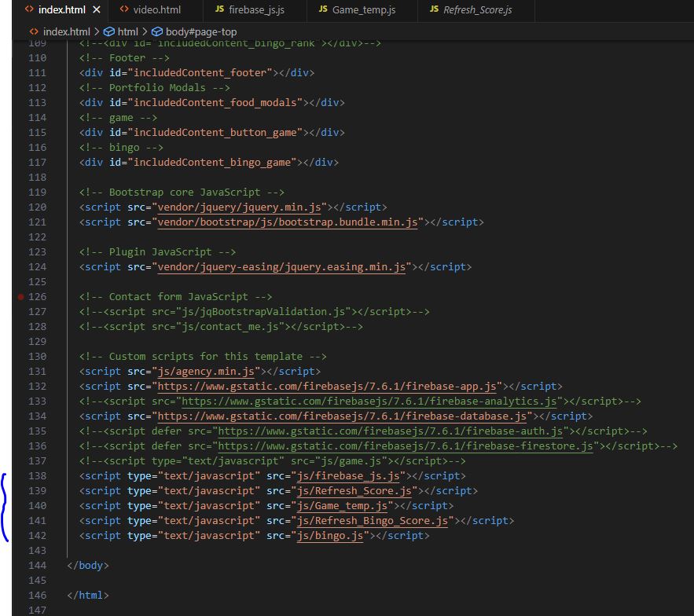Follow the js/agency.min.js link
This screenshot has height=616, width=694.
[206, 372]
